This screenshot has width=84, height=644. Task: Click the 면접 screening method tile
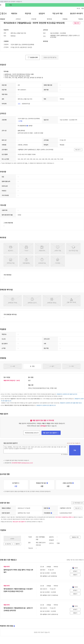32,366
